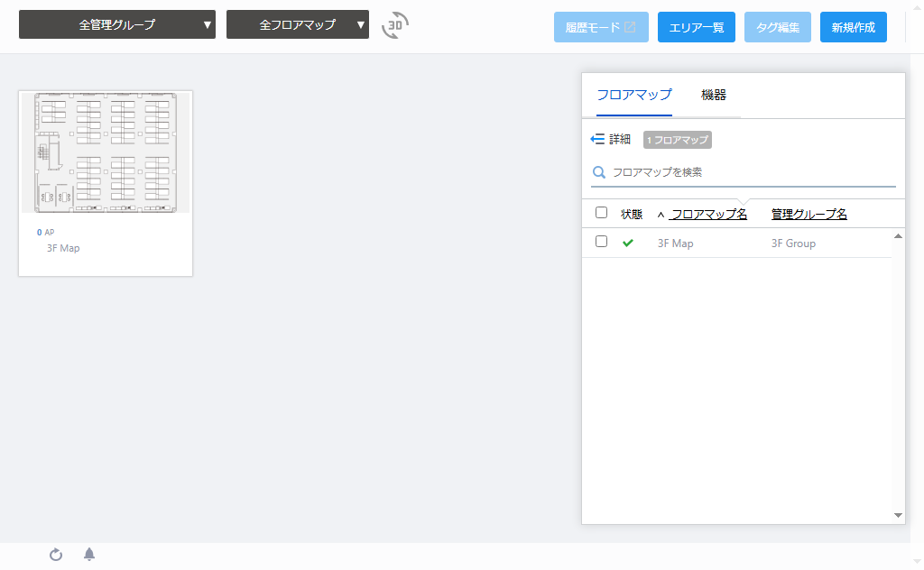Click the 履歴モード button
924x570 pixels.
601,27
